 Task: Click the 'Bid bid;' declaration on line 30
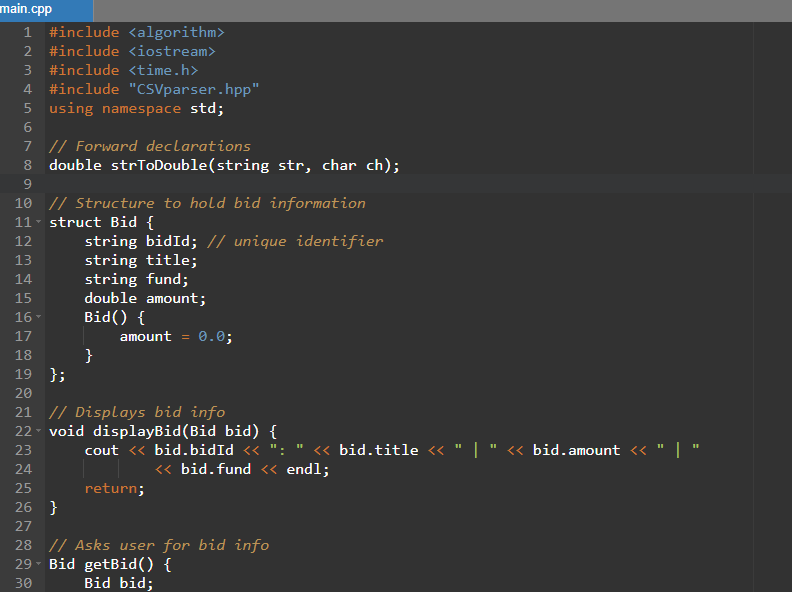pos(119,583)
